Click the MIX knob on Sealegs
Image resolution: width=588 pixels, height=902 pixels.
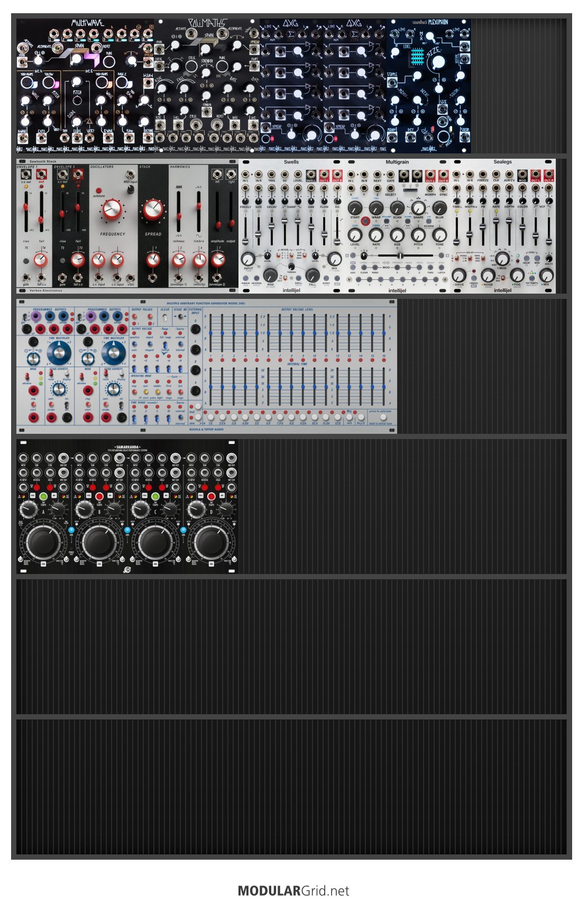click(x=547, y=275)
